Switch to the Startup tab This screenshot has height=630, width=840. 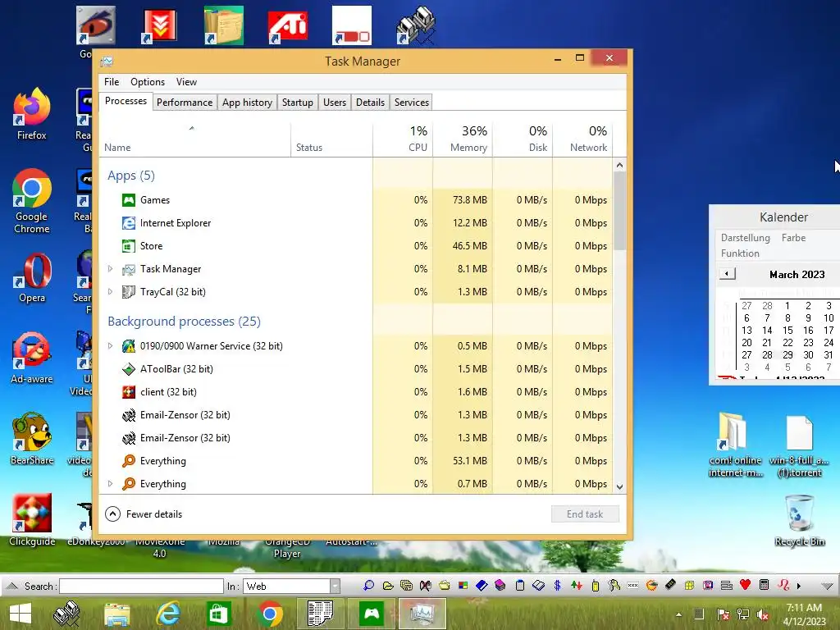297,103
